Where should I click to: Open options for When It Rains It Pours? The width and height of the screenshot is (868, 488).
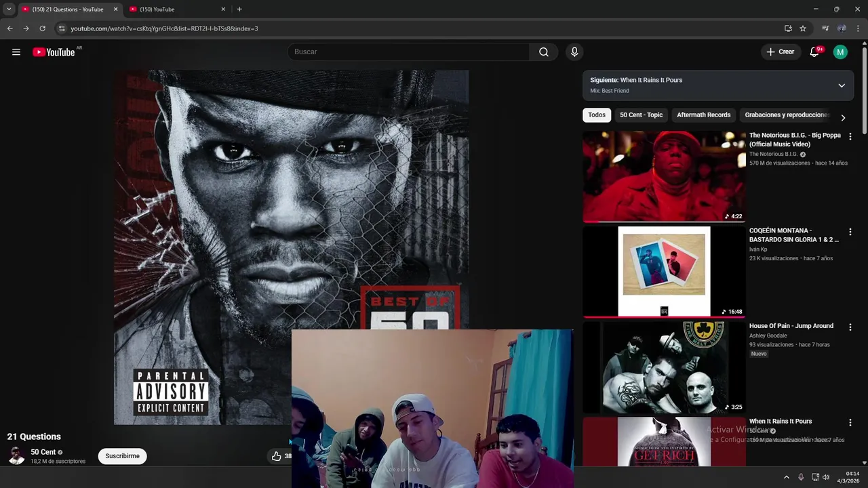850,423
